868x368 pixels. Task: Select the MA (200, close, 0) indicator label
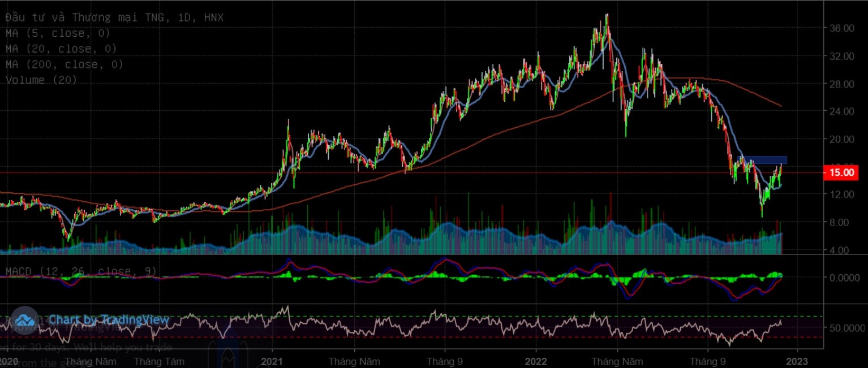click(64, 64)
